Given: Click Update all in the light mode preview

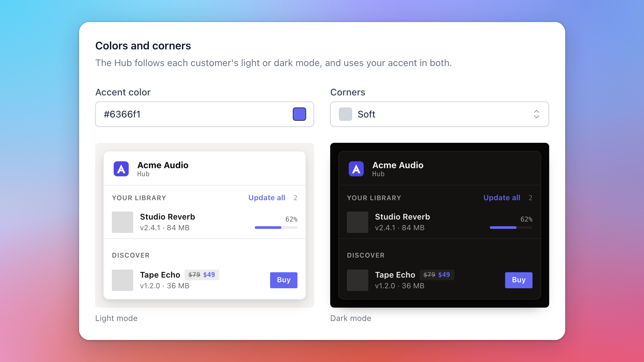Looking at the screenshot, I should point(267,198).
